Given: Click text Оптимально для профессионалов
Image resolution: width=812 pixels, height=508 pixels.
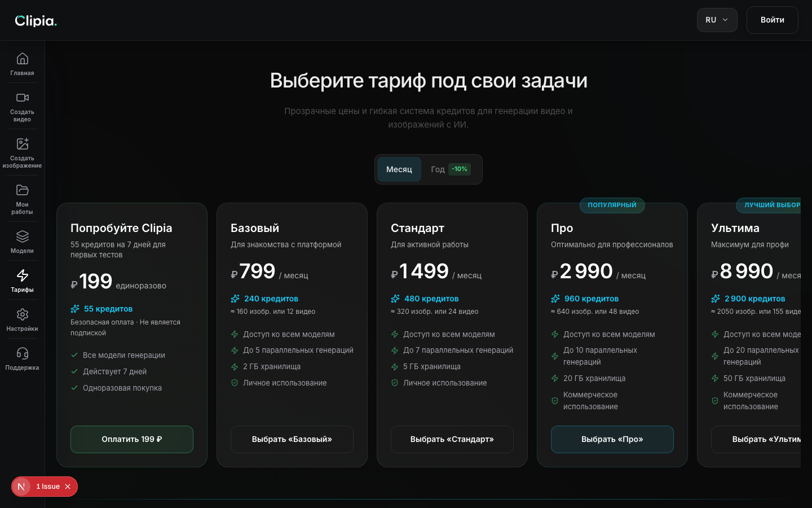Looking at the screenshot, I should pos(612,244).
